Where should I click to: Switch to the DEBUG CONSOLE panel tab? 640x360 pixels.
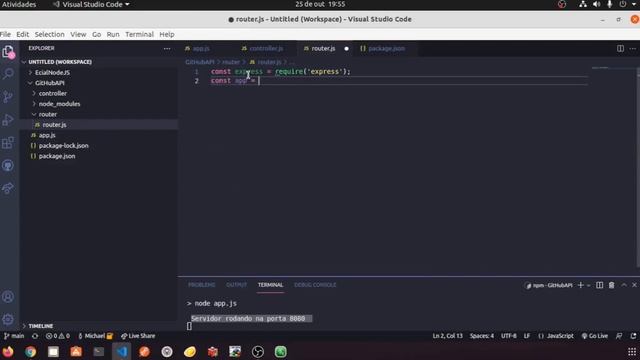(315, 285)
